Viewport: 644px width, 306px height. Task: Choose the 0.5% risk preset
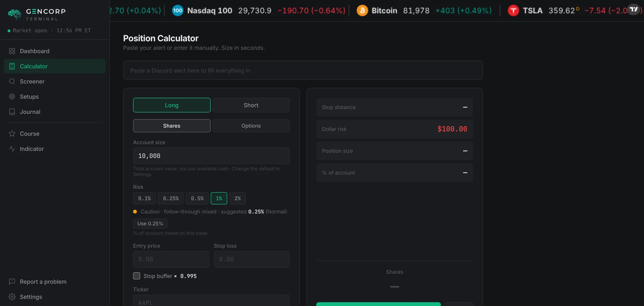pos(197,198)
